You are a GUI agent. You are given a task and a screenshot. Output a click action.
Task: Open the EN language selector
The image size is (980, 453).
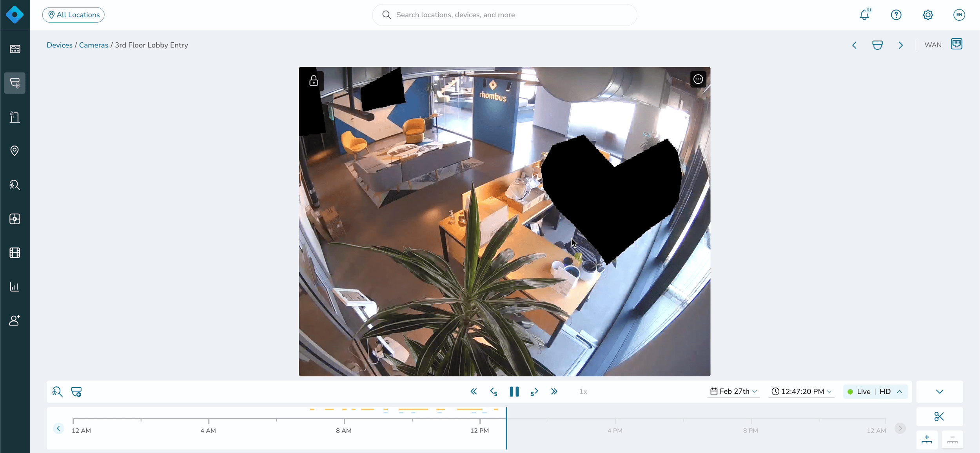point(959,15)
